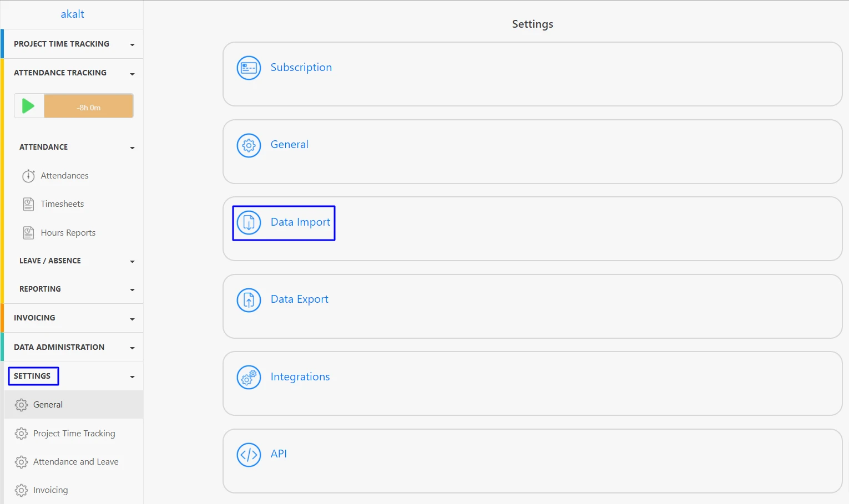849x504 pixels.
Task: Click the Timesheets icon in the sidebar
Action: coord(28,204)
